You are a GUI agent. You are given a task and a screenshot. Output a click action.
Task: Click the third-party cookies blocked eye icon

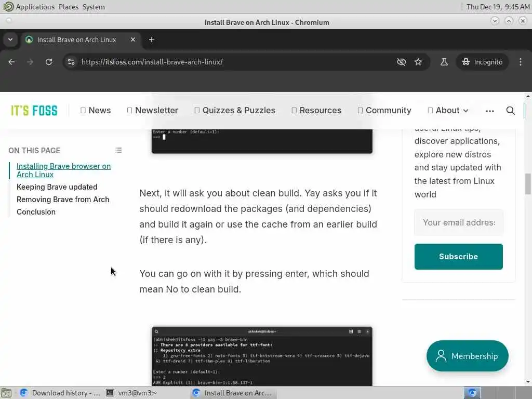[402, 62]
